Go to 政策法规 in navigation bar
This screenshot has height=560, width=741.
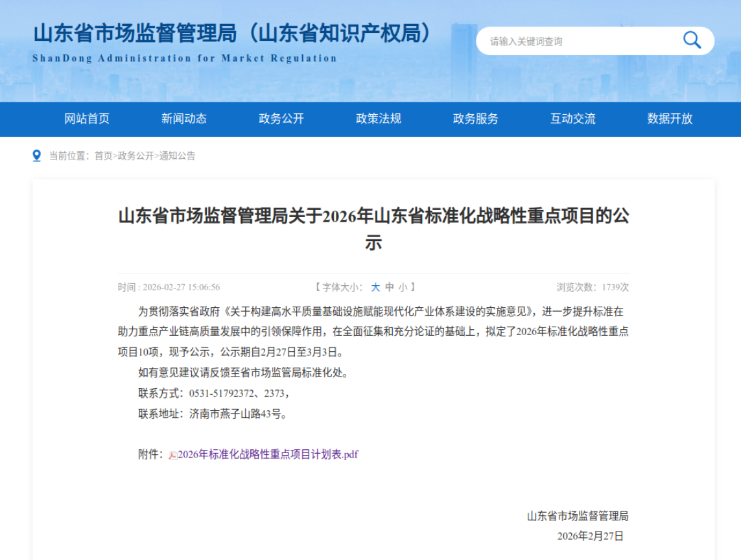[379, 119]
